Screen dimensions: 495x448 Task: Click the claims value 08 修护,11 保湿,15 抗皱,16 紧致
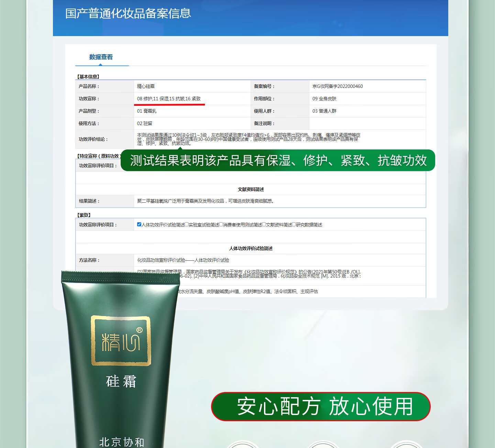[x=169, y=99]
